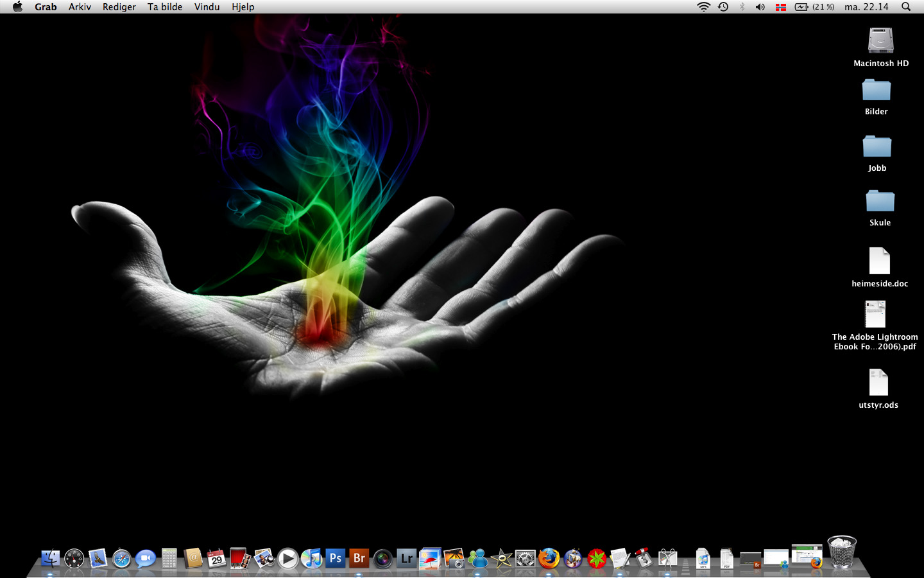Open Automator-style stamp app in the Dock
The image size is (924, 578).
[644, 558]
